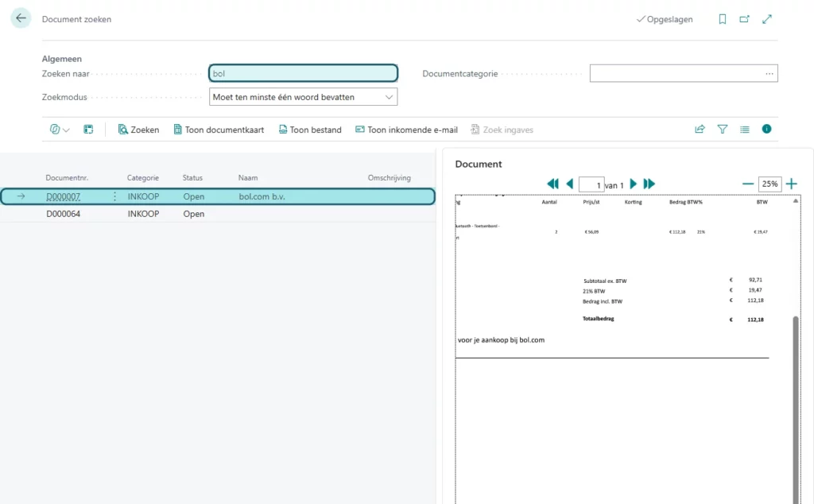
Task: Open Toon documentkaart
Action: point(219,130)
